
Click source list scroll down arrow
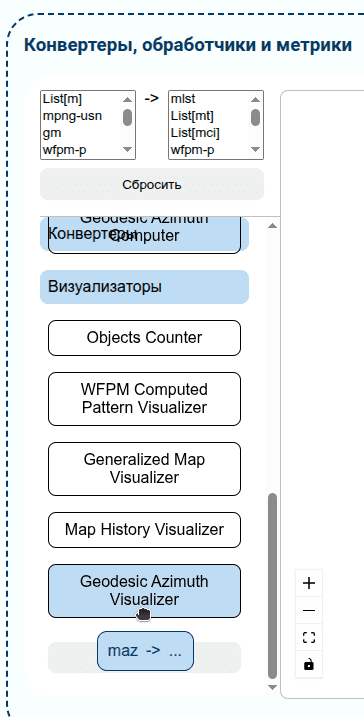128,150
